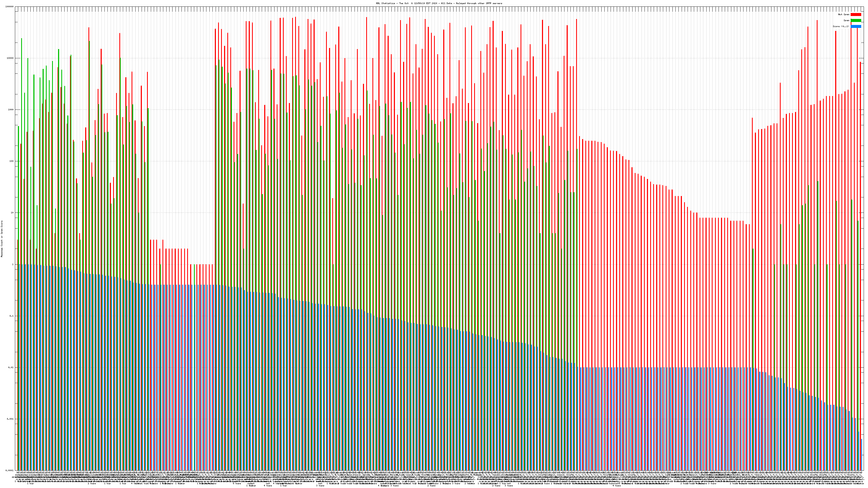Select the 'Not Spam' legend label

tap(844, 14)
